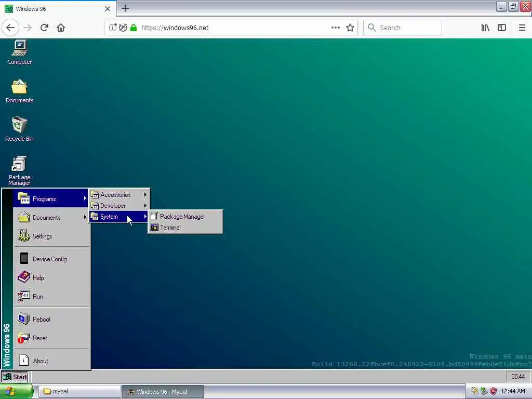Click the Terminal icon in System submenu
532x399 pixels.
154,228
